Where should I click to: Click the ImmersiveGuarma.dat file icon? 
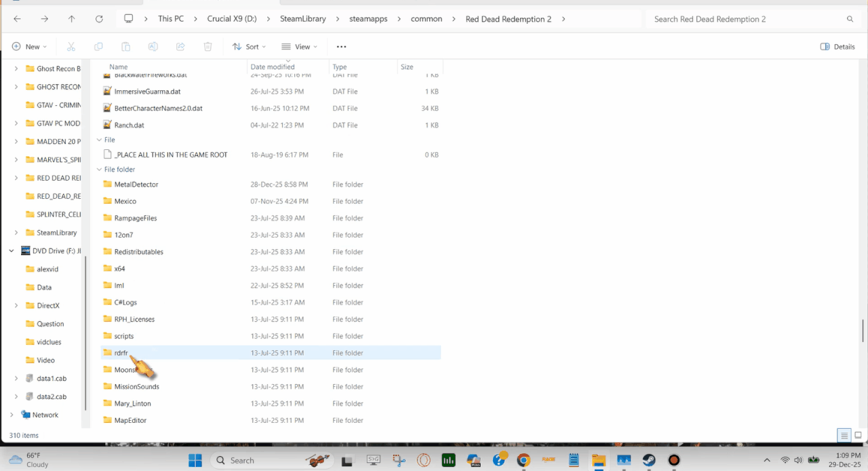(x=107, y=91)
